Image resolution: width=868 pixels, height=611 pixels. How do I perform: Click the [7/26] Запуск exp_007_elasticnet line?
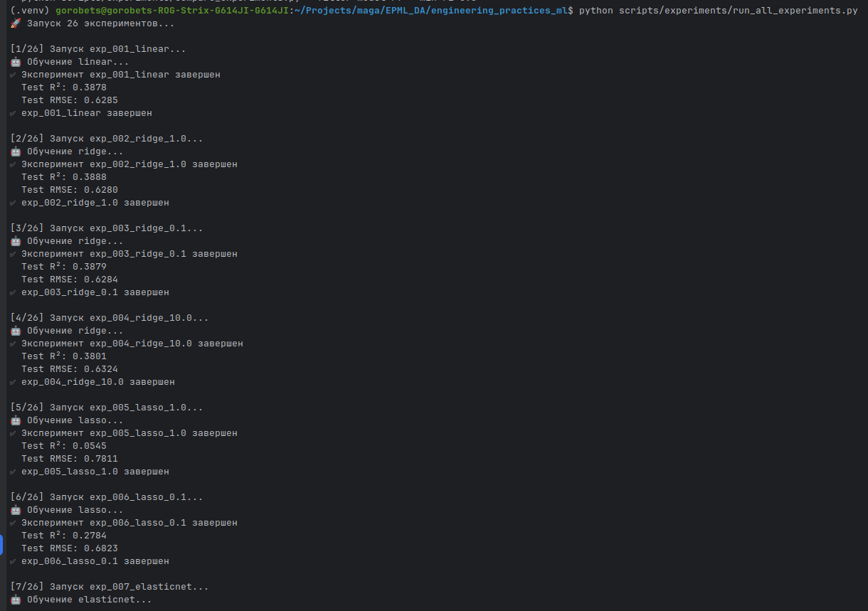point(110,587)
